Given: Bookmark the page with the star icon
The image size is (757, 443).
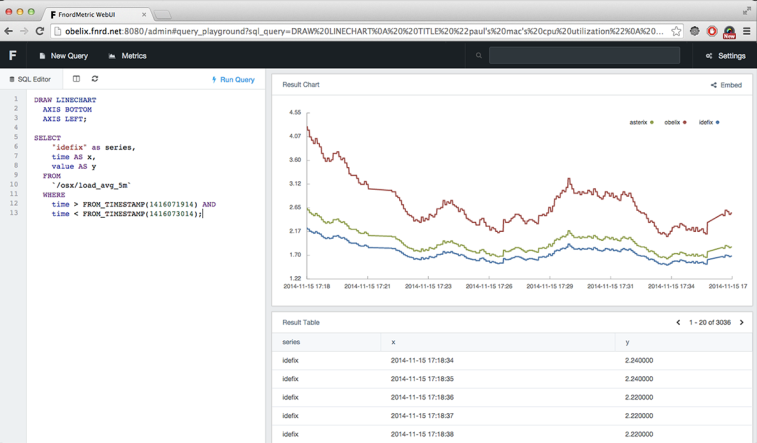Looking at the screenshot, I should (x=676, y=31).
